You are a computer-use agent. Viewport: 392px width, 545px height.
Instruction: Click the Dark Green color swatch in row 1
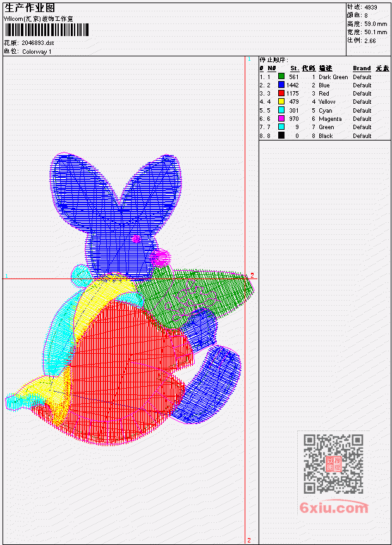tap(281, 77)
